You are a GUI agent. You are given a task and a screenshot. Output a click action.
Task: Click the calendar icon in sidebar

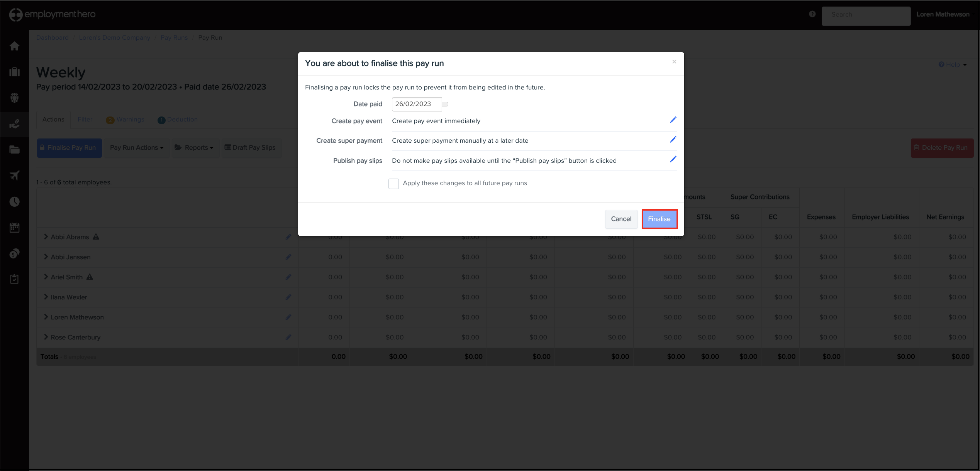(x=15, y=228)
